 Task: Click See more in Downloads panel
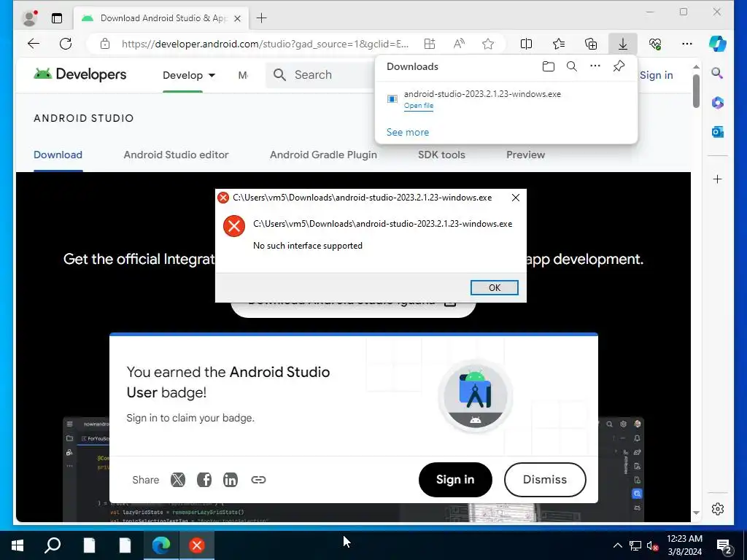pos(408,133)
